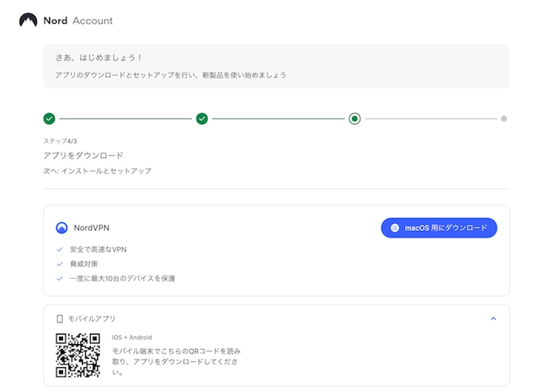The height and width of the screenshot is (392, 553).
Task: Click the モバイルアプリ section header text
Action: 92,319
